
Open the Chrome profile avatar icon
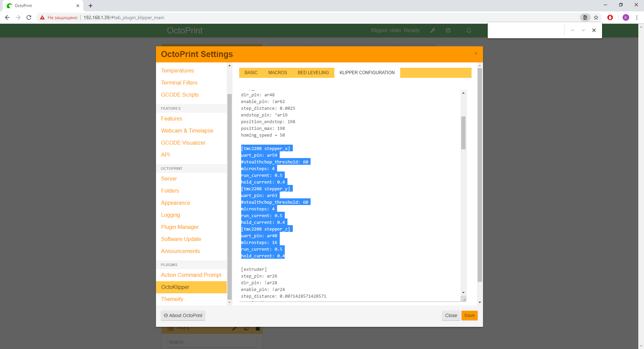(626, 17)
